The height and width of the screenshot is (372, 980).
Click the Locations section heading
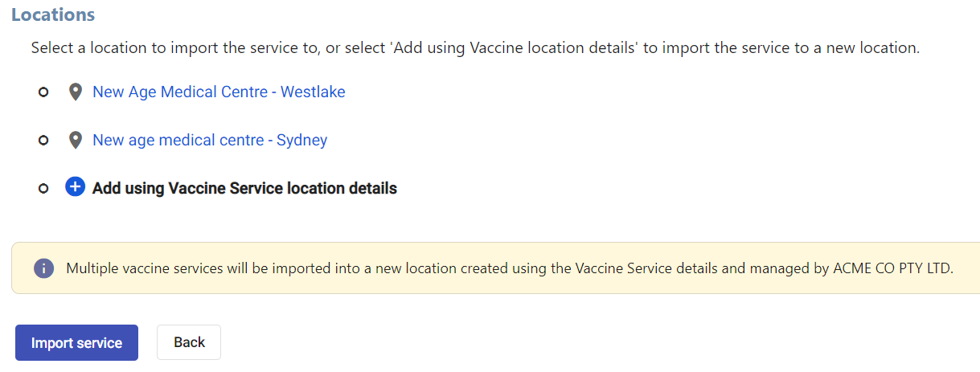pos(53,14)
